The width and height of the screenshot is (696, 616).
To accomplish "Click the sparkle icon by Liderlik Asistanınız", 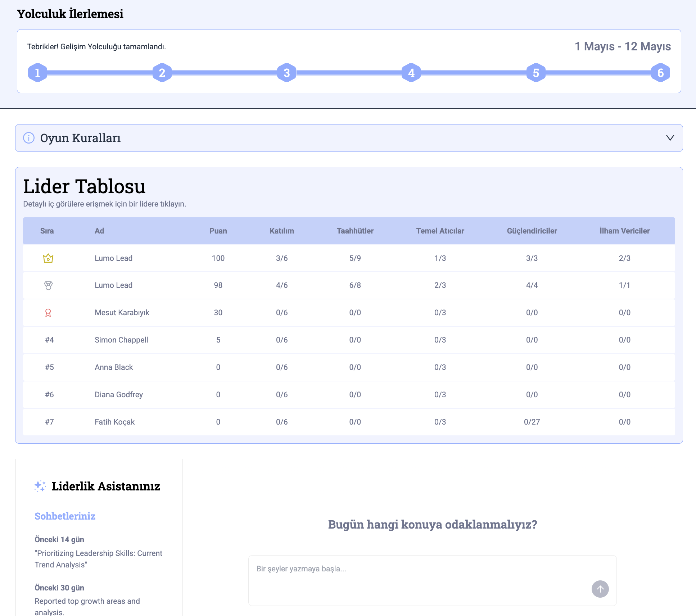I will coord(40,486).
